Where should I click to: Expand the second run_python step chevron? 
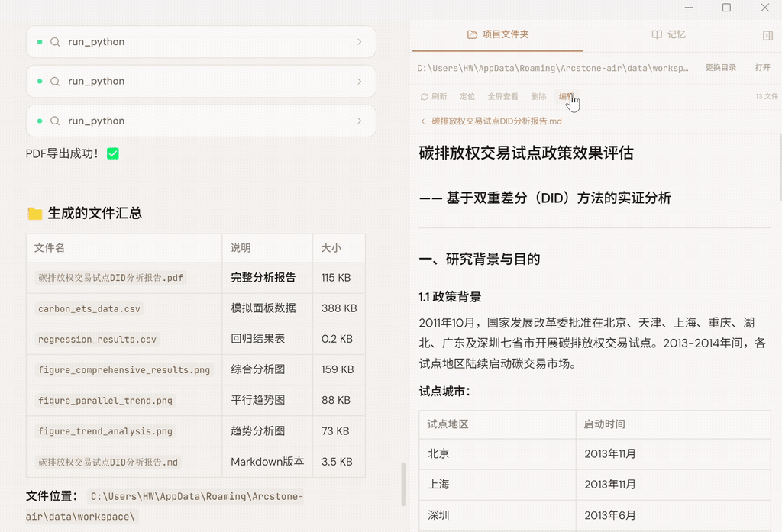[x=359, y=82]
